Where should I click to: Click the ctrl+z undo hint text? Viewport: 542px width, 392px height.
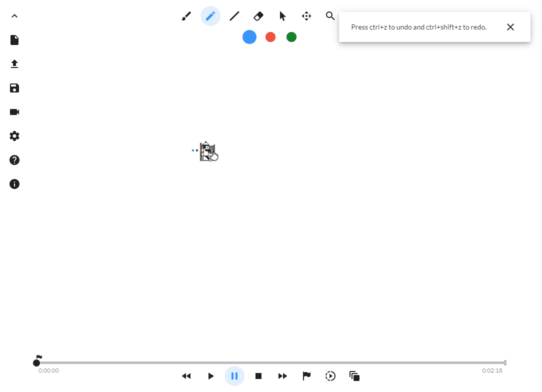[x=419, y=27]
